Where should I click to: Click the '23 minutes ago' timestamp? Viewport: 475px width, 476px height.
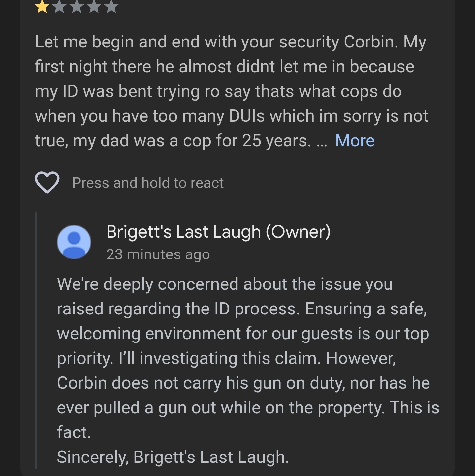coord(158,254)
